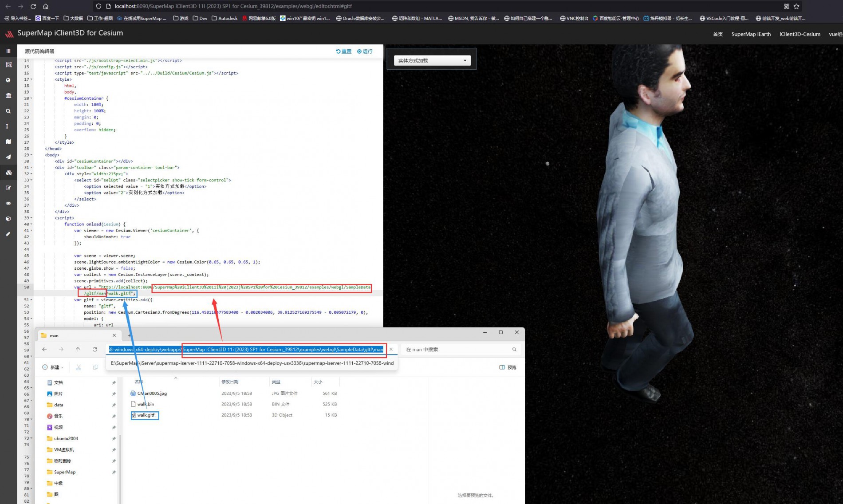
Task: Clear the File Explorer address bar text
Action: pyautogui.click(x=391, y=350)
